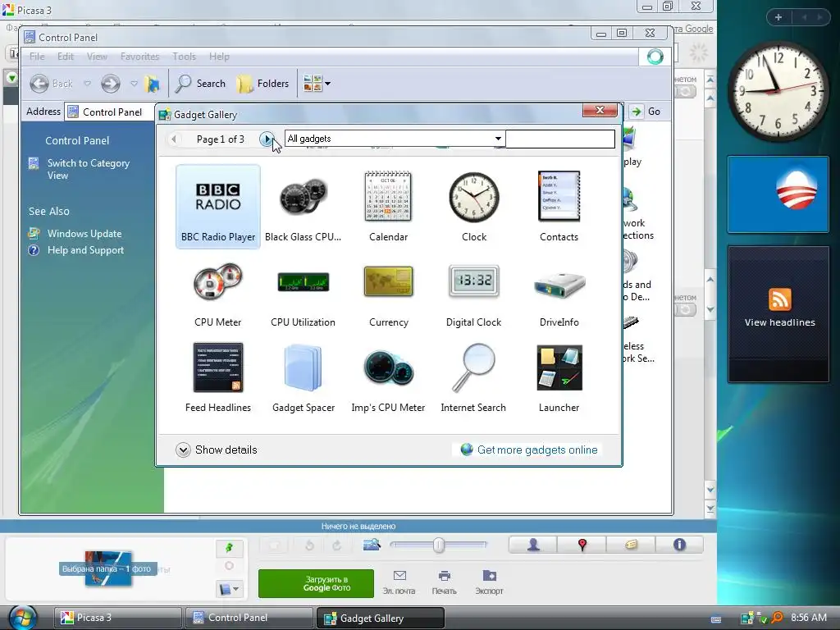
Task: Click Picasa properties info button
Action: pos(679,545)
